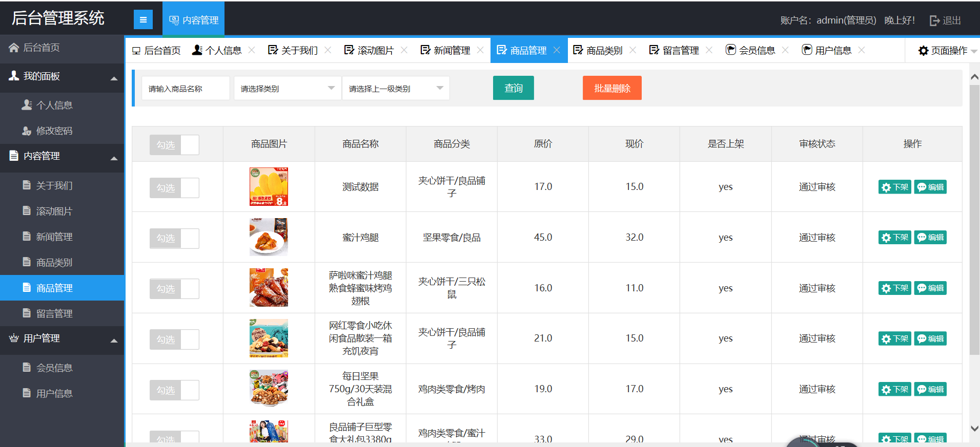Open the 请选择类别 dropdown
980x447 pixels.
287,89
